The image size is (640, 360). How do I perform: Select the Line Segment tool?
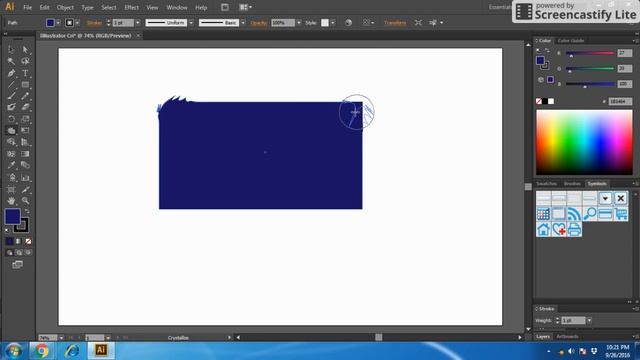point(11,84)
